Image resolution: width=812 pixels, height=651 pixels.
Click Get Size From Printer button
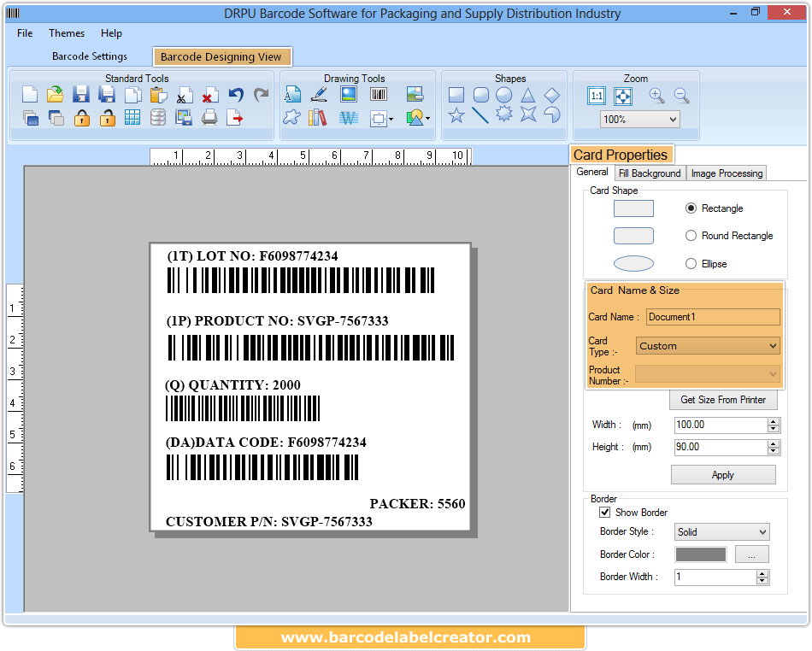(723, 400)
